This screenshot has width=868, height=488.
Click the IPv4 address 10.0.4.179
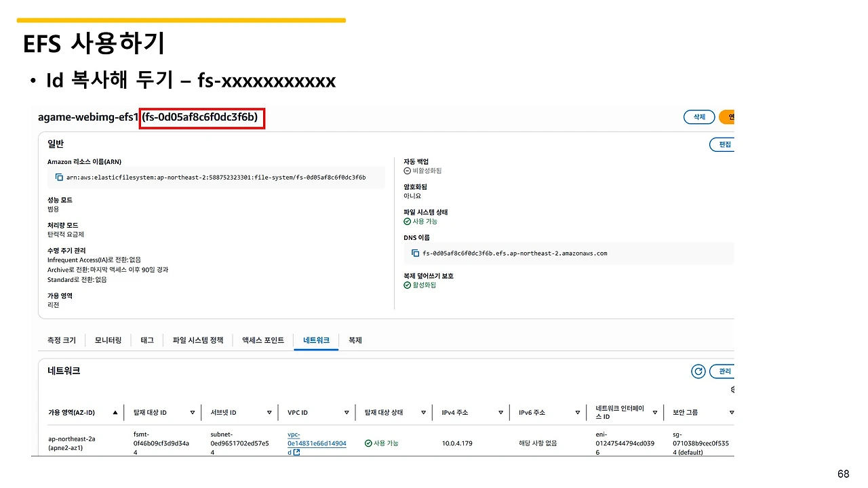(x=457, y=443)
